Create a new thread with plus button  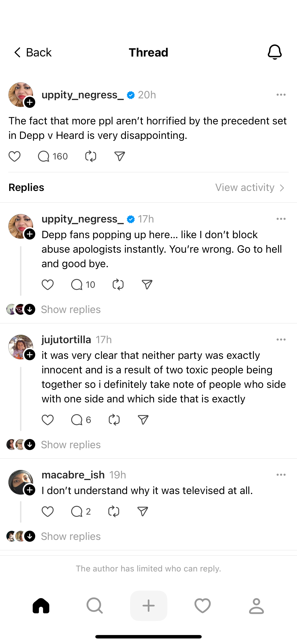(148, 606)
